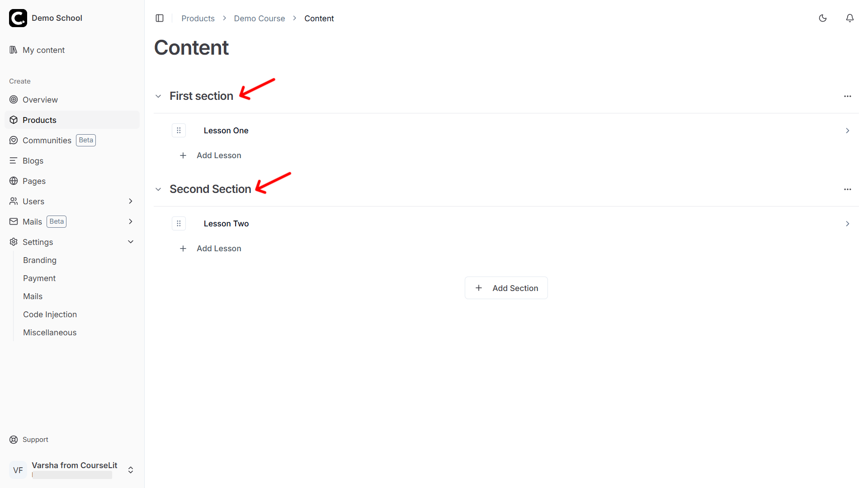This screenshot has width=868, height=488.
Task: Open three-dots menu for First section
Action: coord(848,96)
